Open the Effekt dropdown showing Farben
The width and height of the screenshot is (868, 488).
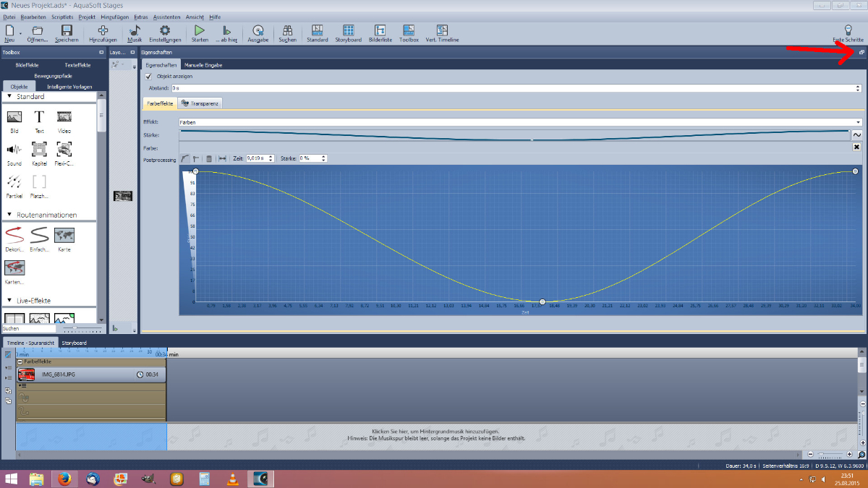(858, 122)
